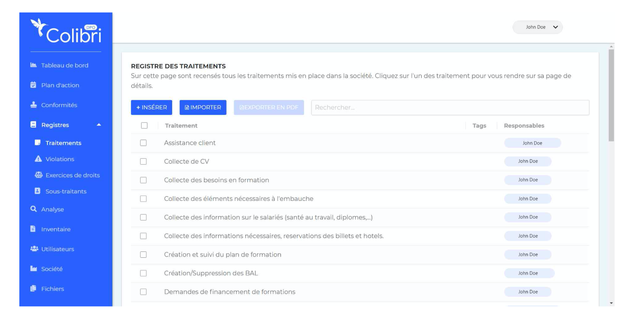The width and height of the screenshot is (644, 316).
Task: Open Sous-traitants register
Action: coord(66,191)
